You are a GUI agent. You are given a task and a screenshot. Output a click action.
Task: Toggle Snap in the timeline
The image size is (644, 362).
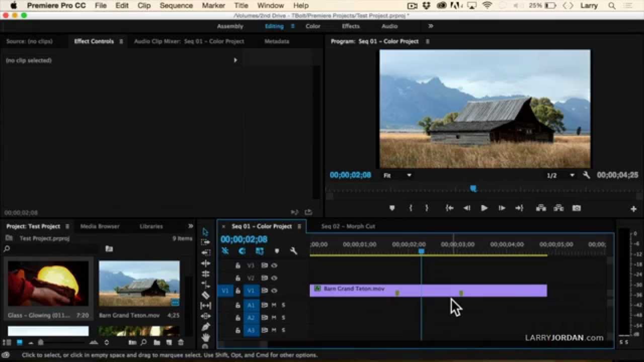click(243, 251)
